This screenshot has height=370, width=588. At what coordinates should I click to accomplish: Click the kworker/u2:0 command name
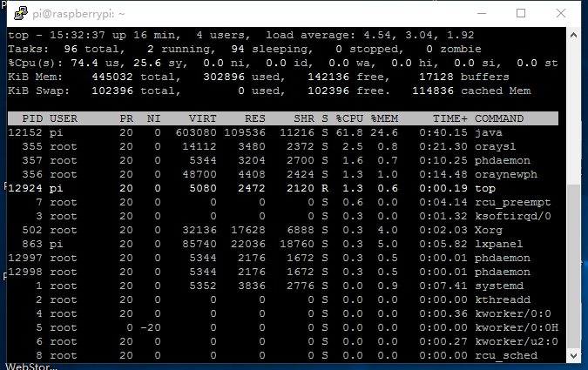517,341
